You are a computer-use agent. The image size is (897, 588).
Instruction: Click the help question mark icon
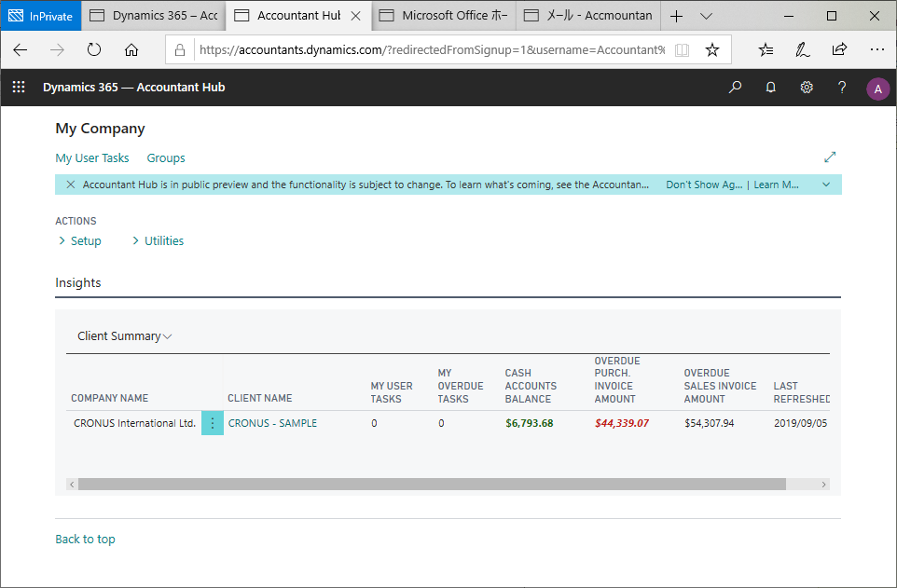[842, 88]
